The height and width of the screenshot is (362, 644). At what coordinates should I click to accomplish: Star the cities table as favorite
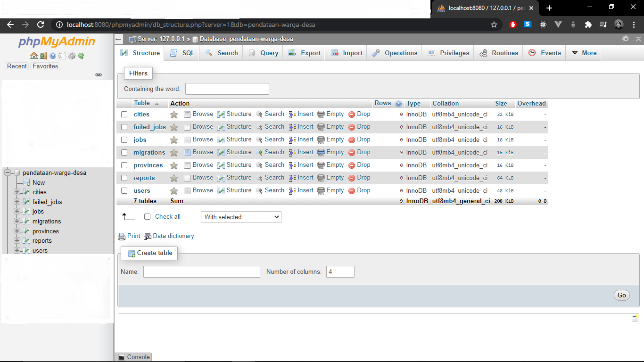[x=173, y=114]
